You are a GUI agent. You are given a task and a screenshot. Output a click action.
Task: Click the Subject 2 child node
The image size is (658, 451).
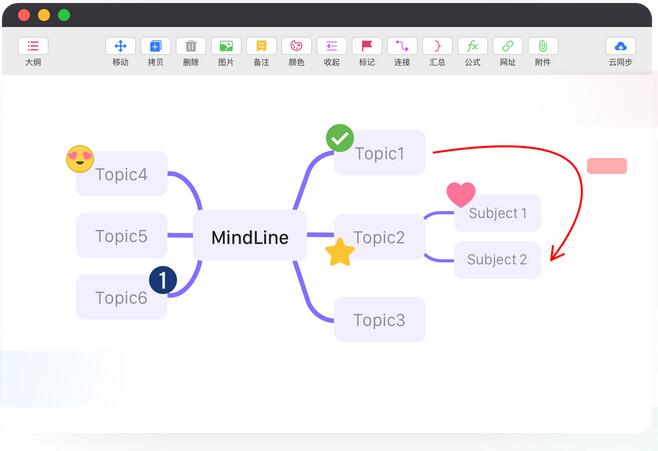tap(497, 260)
